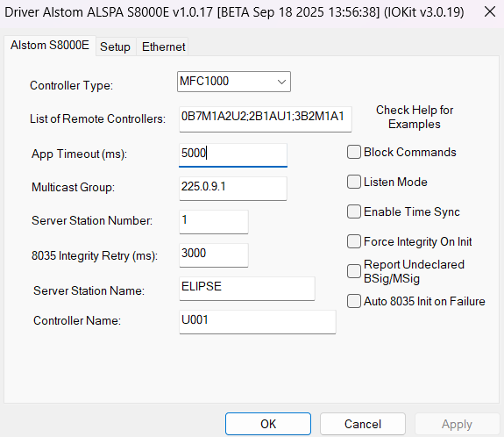
Task: Click the Cancel button
Action: pyautogui.click(x=363, y=424)
